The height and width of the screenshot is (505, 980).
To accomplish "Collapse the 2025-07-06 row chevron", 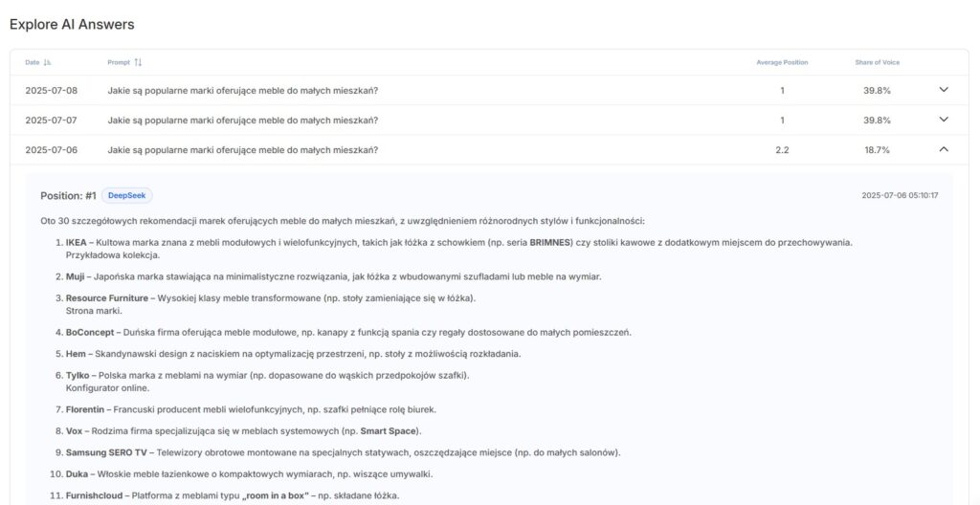I will click(x=944, y=149).
